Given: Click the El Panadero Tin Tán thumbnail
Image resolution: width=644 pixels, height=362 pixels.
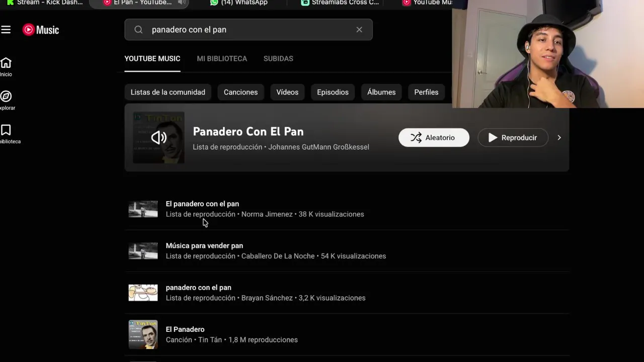Looking at the screenshot, I should pos(143,334).
